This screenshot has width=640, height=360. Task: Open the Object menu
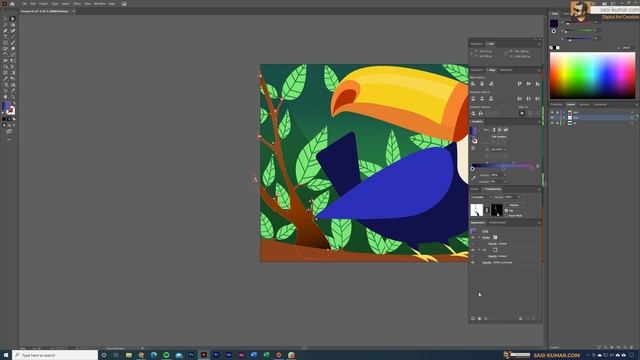click(x=44, y=4)
